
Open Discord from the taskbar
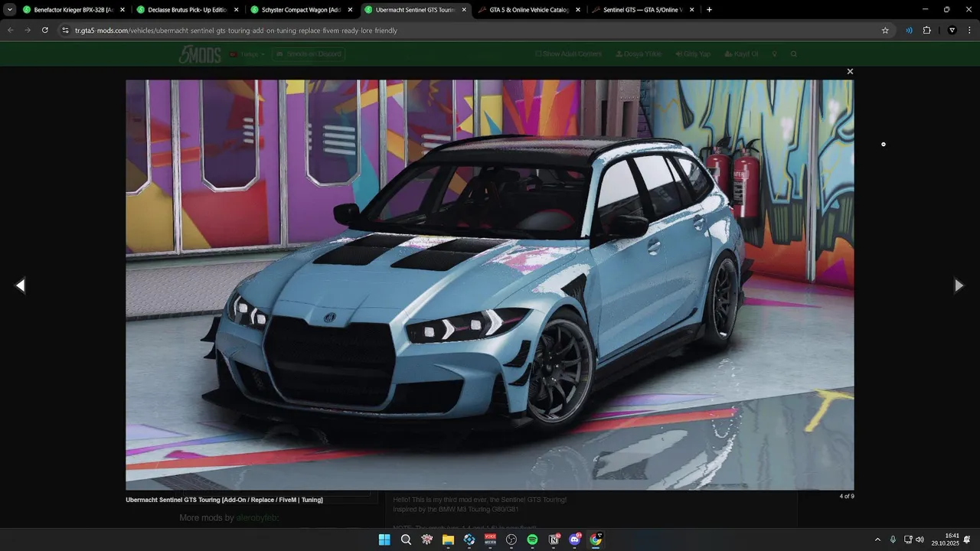[x=575, y=540]
